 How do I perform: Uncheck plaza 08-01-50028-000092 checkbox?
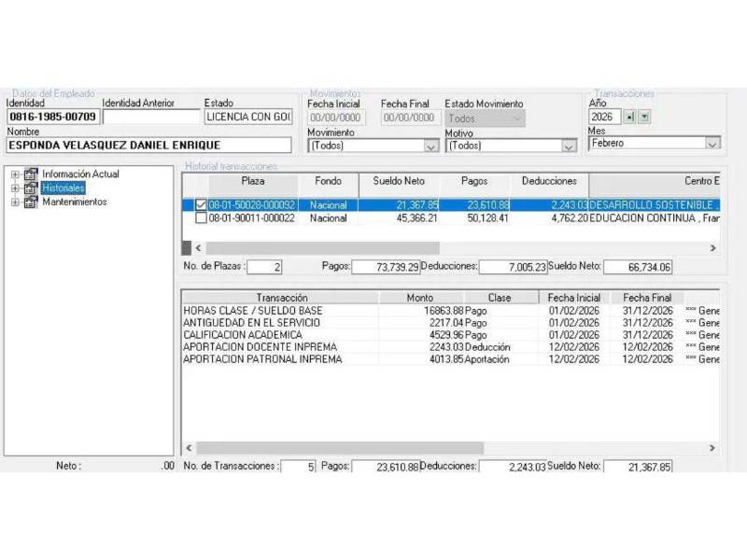click(201, 204)
